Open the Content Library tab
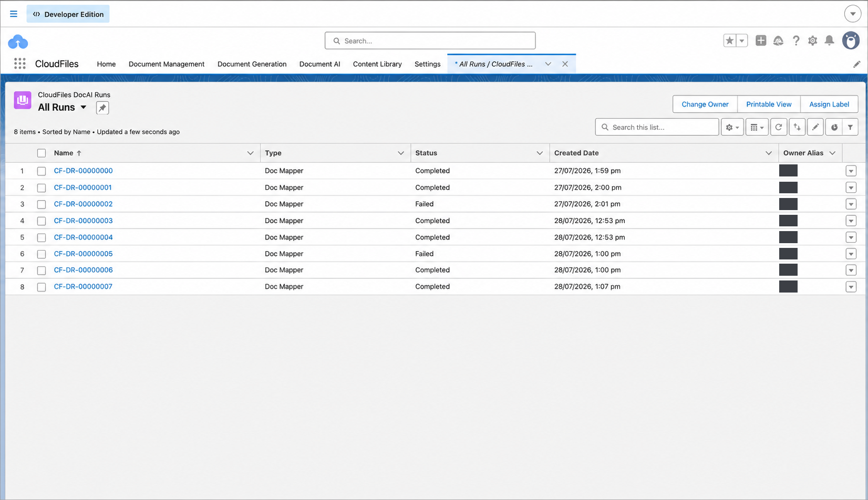The image size is (868, 500). pos(377,64)
